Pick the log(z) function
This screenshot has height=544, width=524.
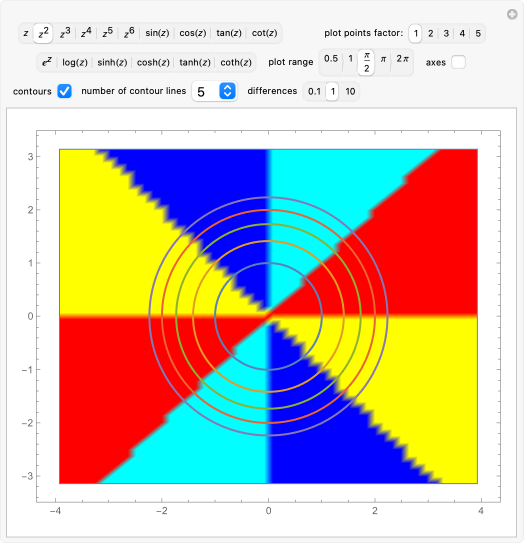pos(75,62)
